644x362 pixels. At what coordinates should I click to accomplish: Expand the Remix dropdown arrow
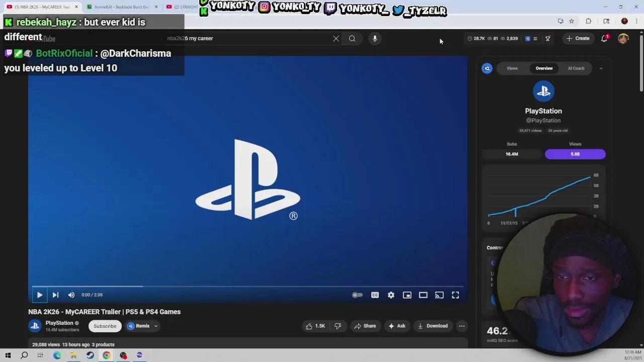(x=156, y=326)
